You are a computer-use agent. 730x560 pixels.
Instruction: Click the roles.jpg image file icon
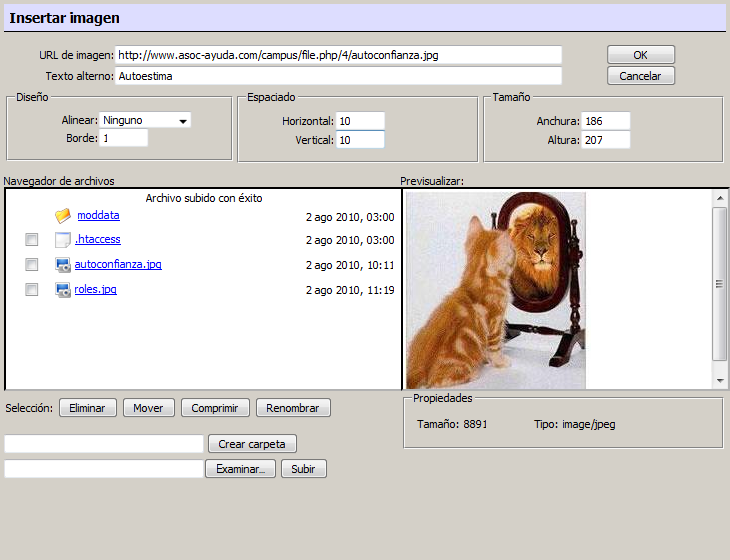pos(63,290)
